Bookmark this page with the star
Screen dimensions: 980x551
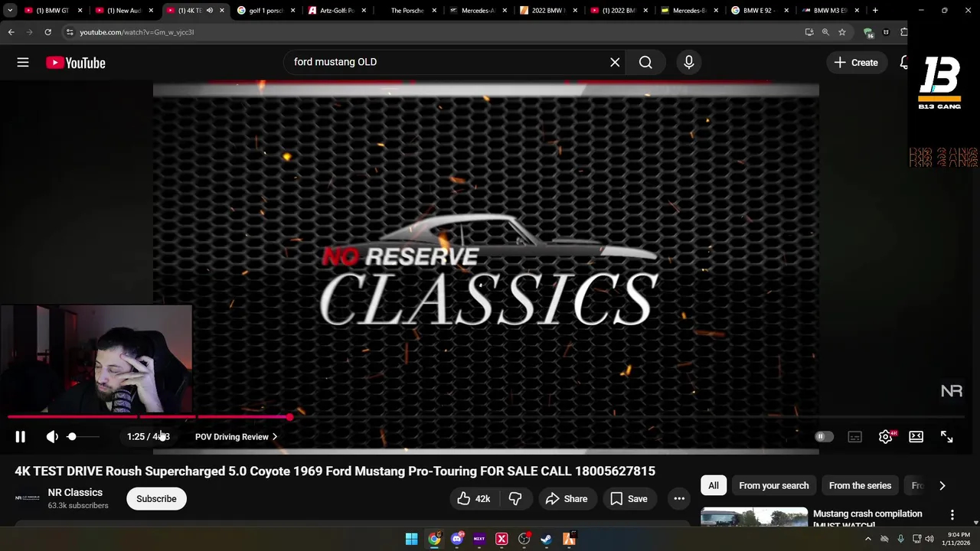coord(842,32)
